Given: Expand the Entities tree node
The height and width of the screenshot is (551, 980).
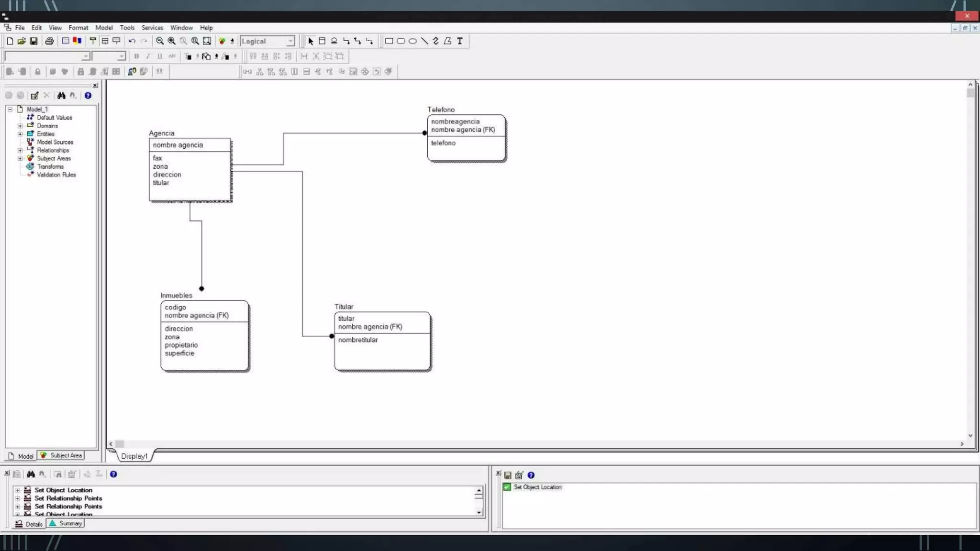Looking at the screenshot, I should pos(20,134).
